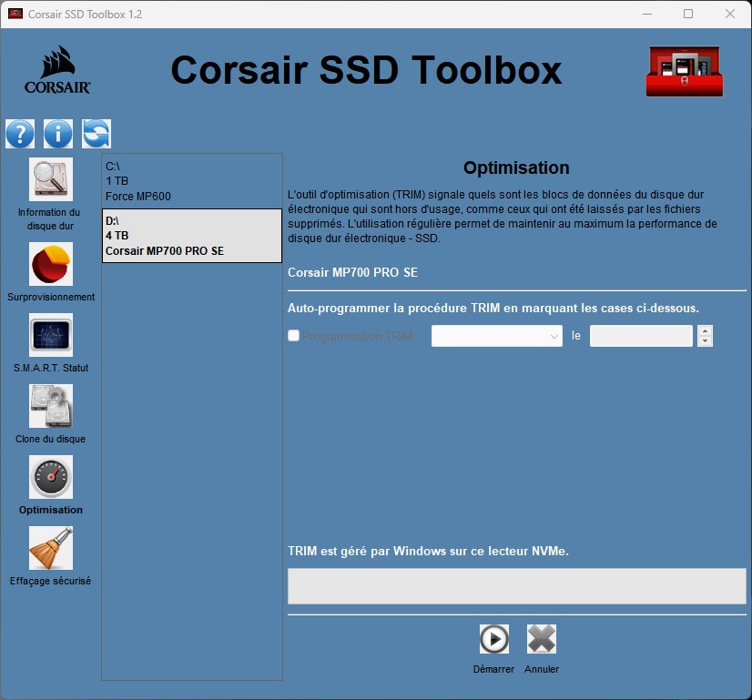The image size is (752, 700).
Task: Open S.M.A.R.T. Statut monitor icon
Action: pos(51,335)
